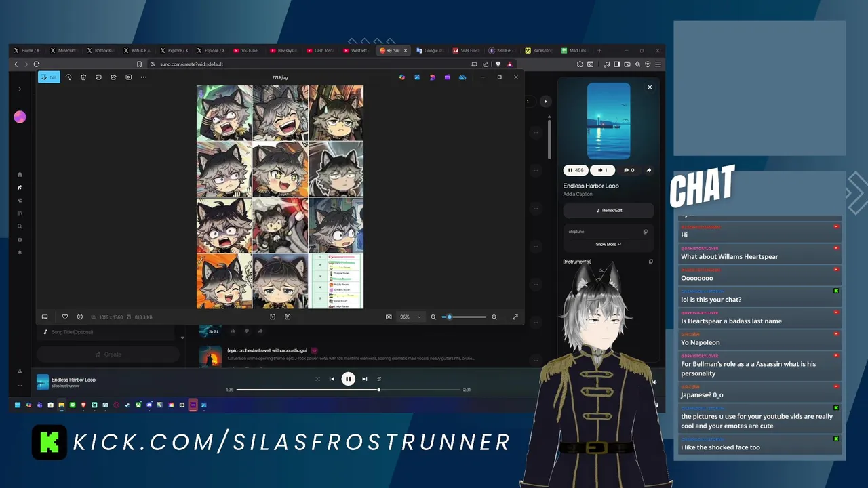Print the image from photo viewer toolbar
Screen dimensions: 868x488
click(98, 77)
